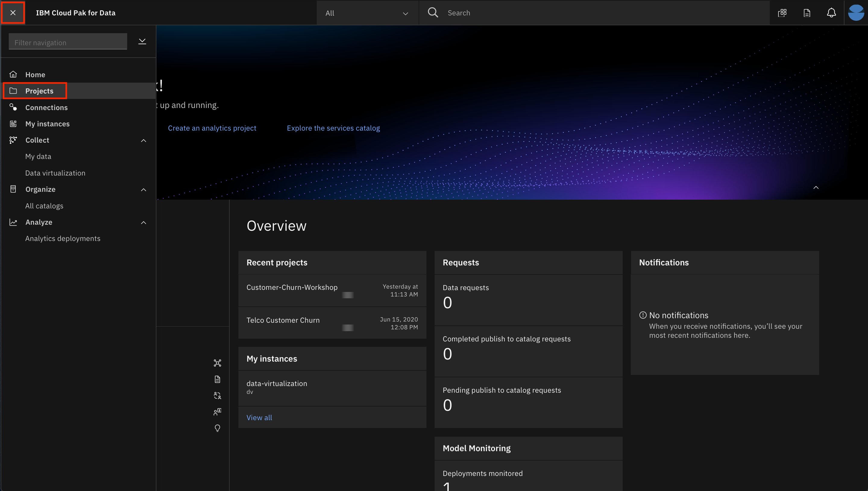Click the document icon in header
Image resolution: width=868 pixels, height=491 pixels.
[x=807, y=13]
